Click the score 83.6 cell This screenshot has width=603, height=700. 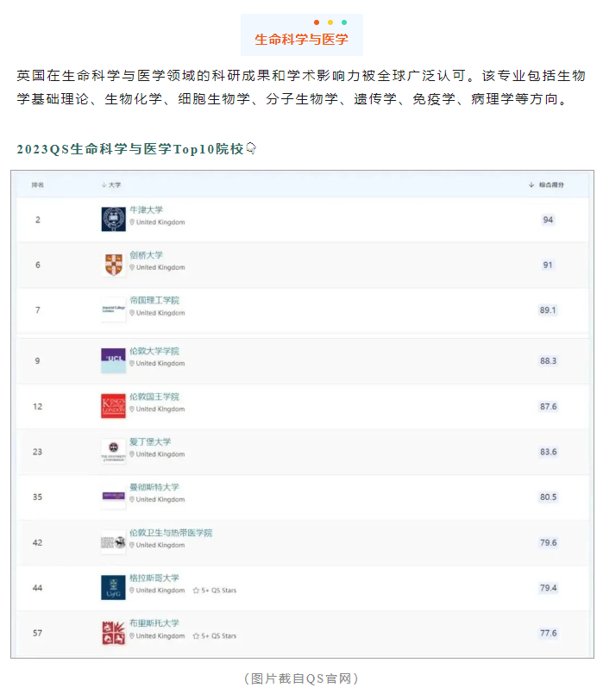click(549, 452)
